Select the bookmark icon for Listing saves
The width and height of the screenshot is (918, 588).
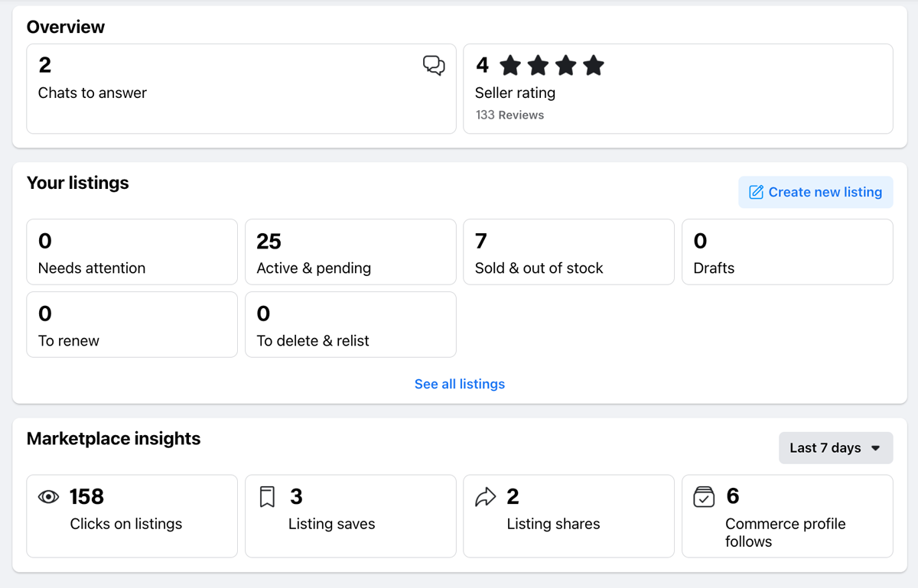tap(267, 496)
